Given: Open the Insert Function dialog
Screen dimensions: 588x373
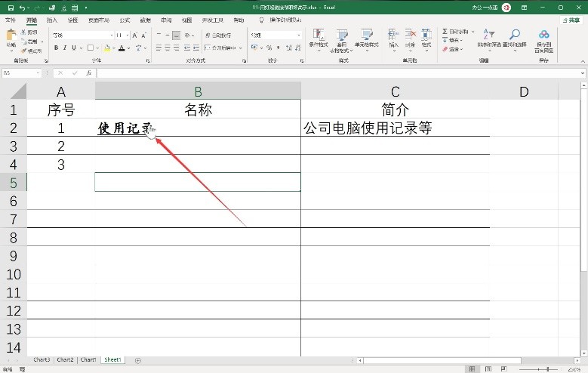Looking at the screenshot, I should 89,72.
